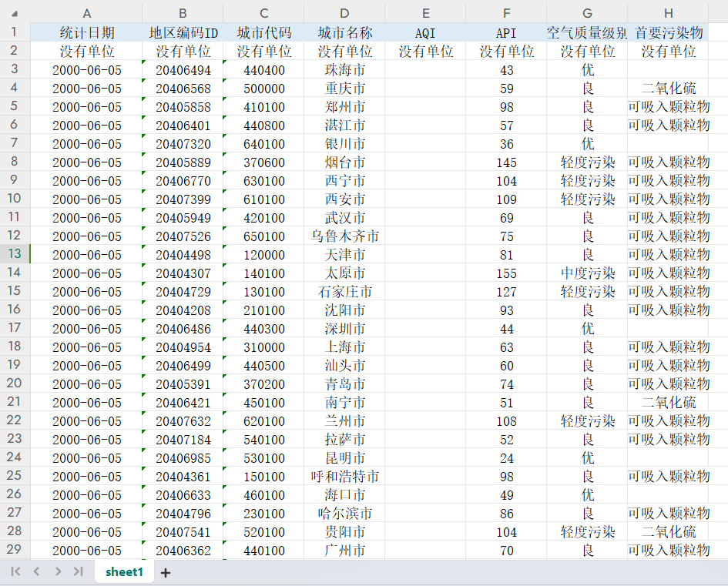Viewport: 728px width, 586px height.
Task: Click the API header cell
Action: 506,32
